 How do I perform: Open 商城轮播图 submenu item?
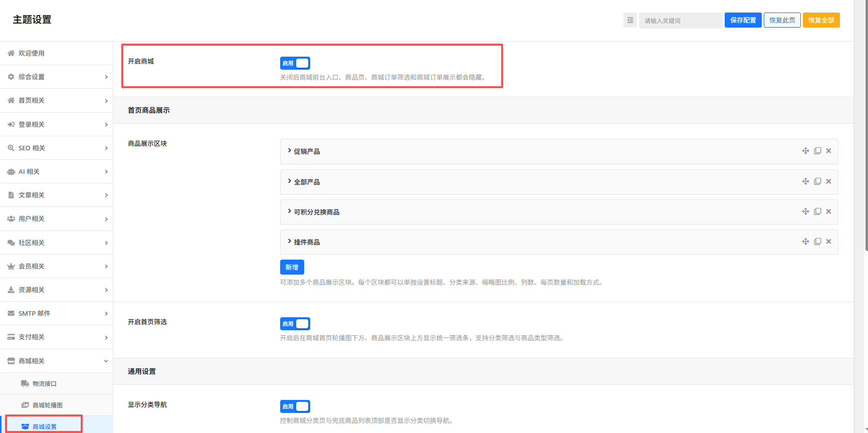pyautogui.click(x=47, y=405)
